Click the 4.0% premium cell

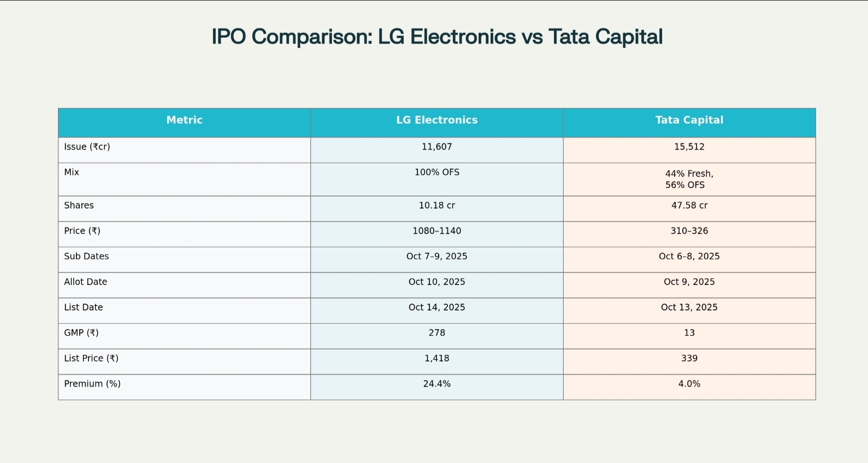point(689,384)
